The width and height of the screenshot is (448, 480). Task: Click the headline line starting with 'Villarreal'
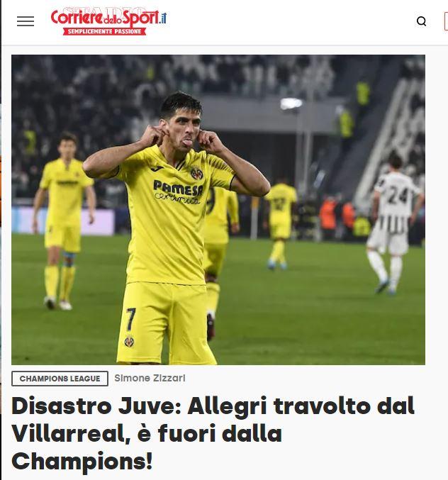pyautogui.click(x=147, y=433)
